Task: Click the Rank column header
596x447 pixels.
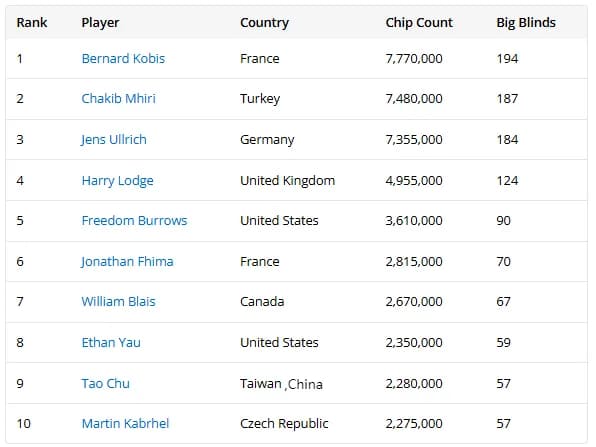Action: [x=32, y=22]
